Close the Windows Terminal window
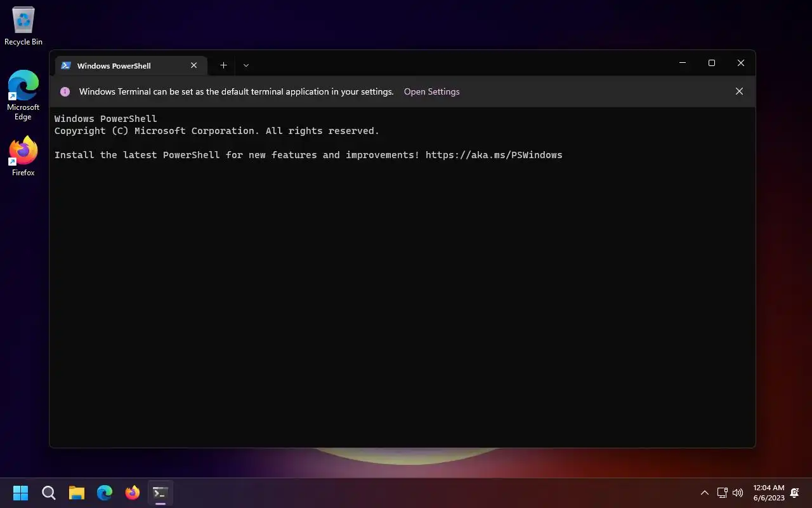812x508 pixels. 741,63
